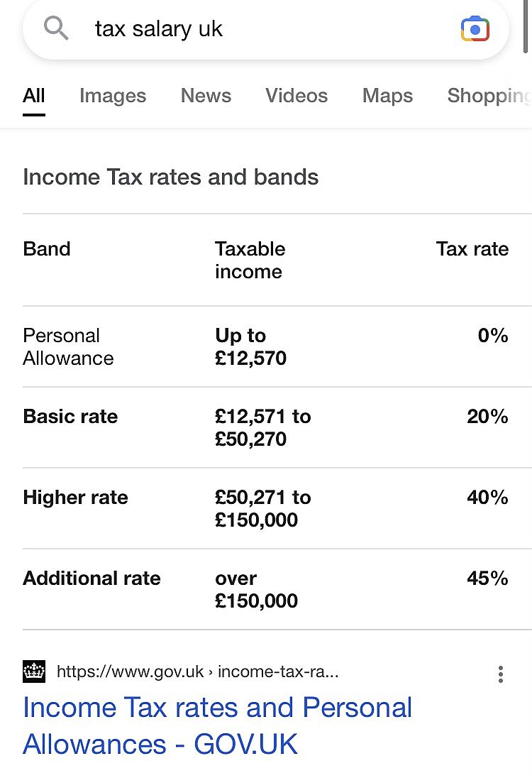Select the Additional rate band label
Screen dimensions: 532x773
tap(92, 579)
